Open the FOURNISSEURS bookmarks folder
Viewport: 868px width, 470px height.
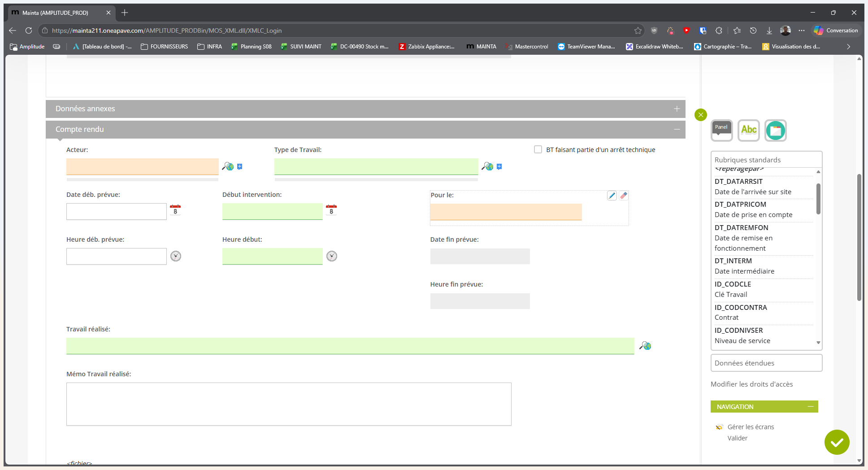pyautogui.click(x=165, y=46)
